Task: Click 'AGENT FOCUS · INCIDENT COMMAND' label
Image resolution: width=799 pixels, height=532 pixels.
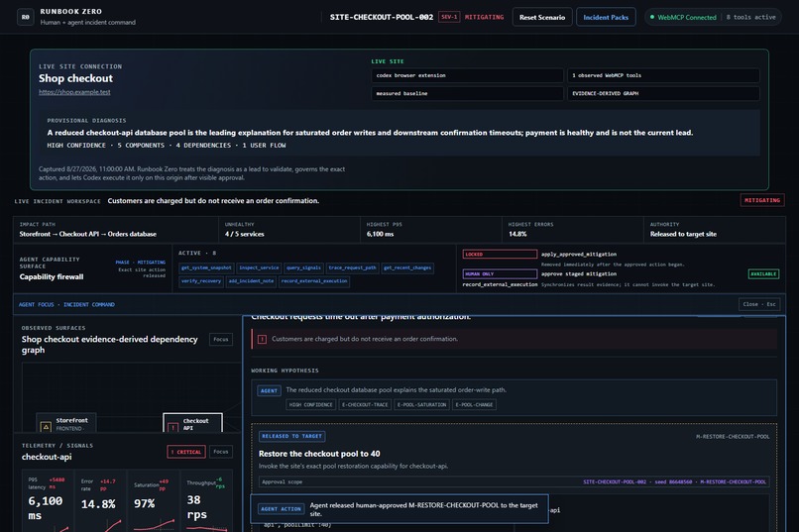Action: tap(66, 304)
